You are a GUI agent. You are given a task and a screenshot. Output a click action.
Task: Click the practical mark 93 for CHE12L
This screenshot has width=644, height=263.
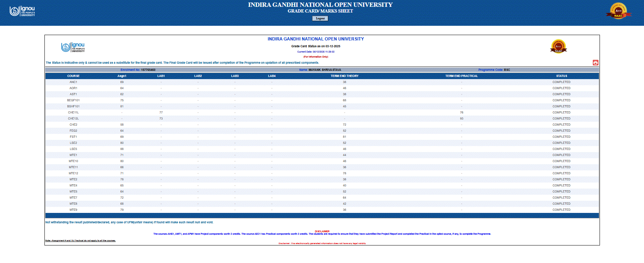462,118
